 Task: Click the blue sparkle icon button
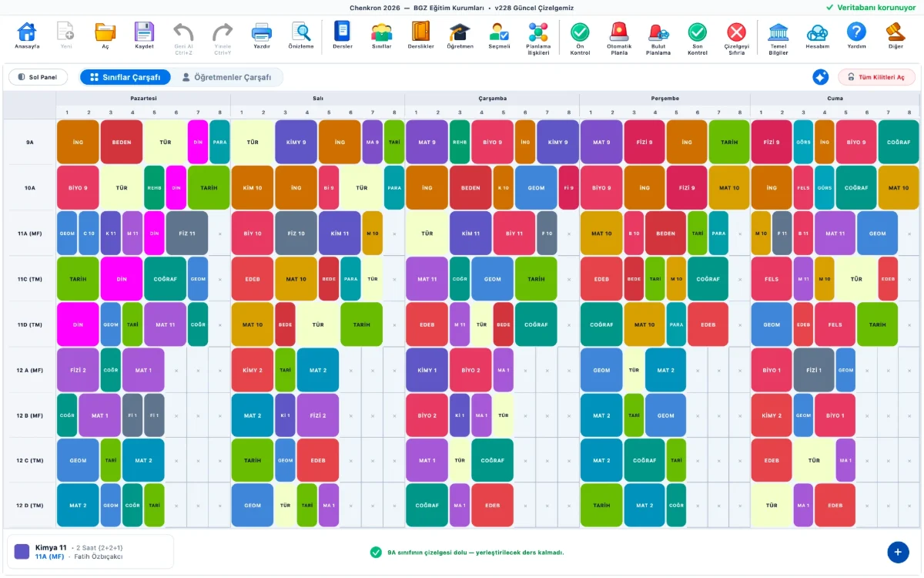[821, 77]
